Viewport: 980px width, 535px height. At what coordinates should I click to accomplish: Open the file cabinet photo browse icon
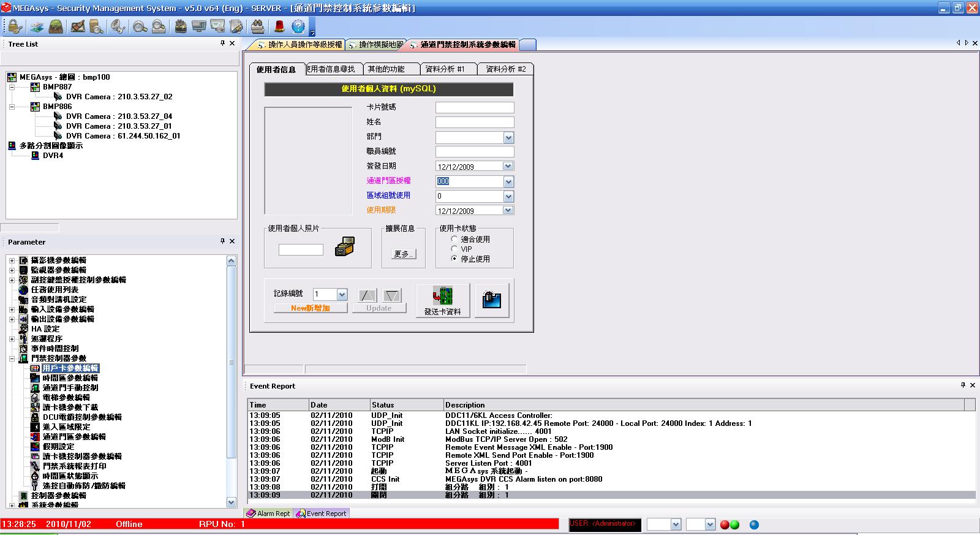tap(344, 247)
